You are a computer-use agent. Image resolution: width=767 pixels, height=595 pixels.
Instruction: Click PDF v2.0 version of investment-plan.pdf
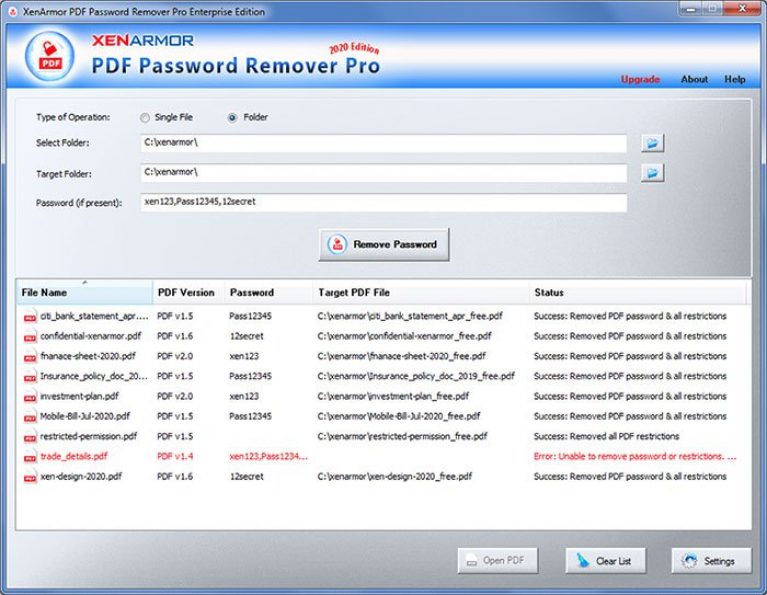[x=175, y=396]
